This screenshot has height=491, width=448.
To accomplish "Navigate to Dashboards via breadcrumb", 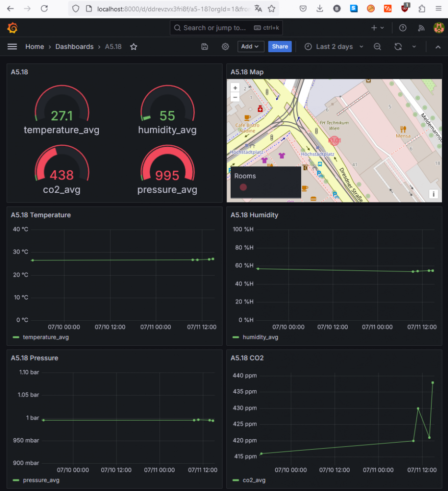I will pos(74,47).
